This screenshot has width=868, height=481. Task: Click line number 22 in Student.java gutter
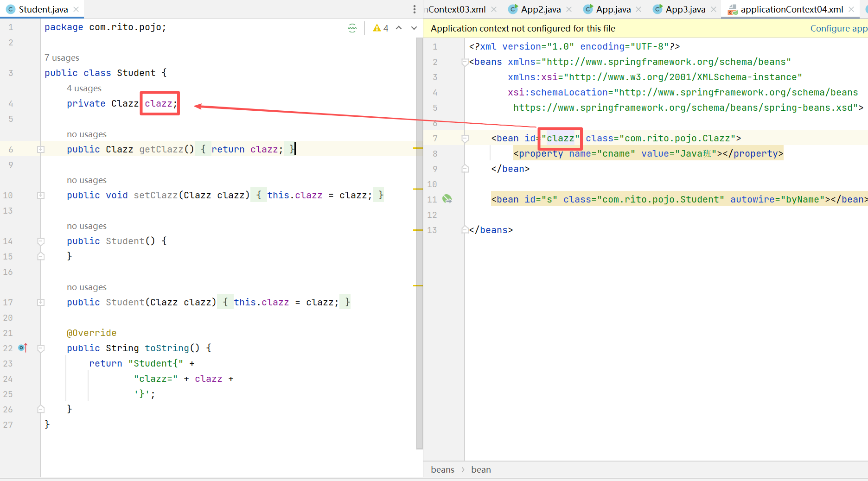[8, 348]
